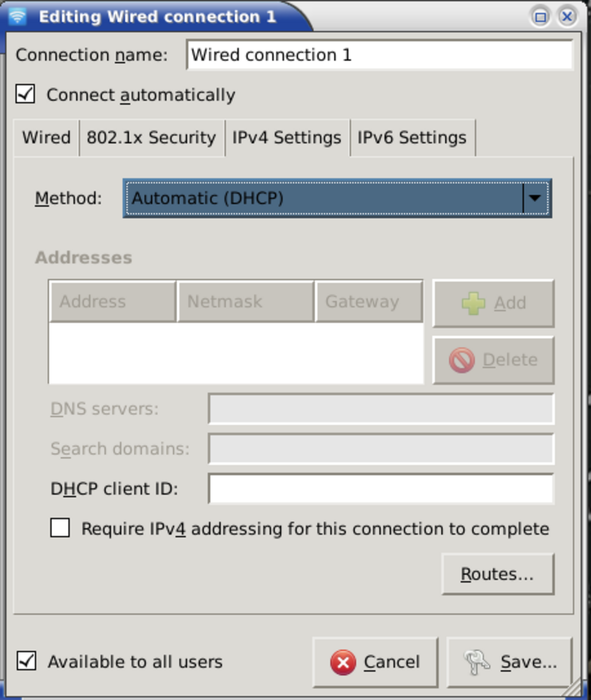591x700 pixels.
Task: Maximize the Editing Wired connection window
Action: click(x=540, y=17)
